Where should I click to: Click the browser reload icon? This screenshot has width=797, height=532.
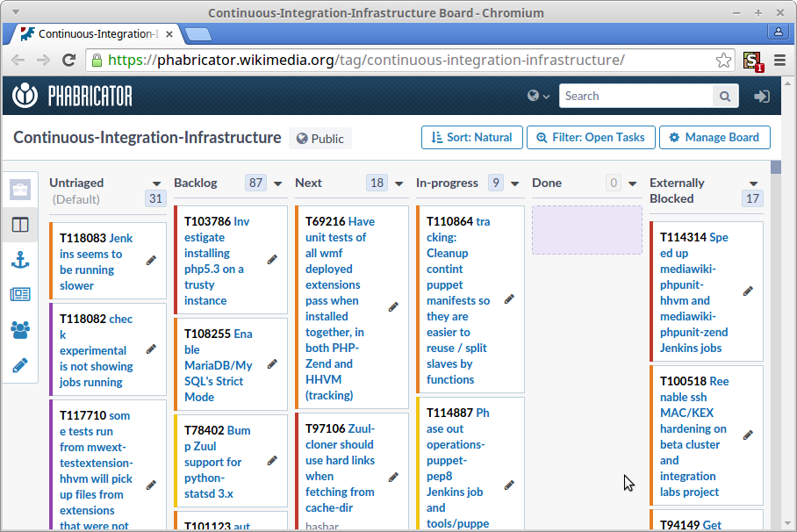(x=69, y=61)
